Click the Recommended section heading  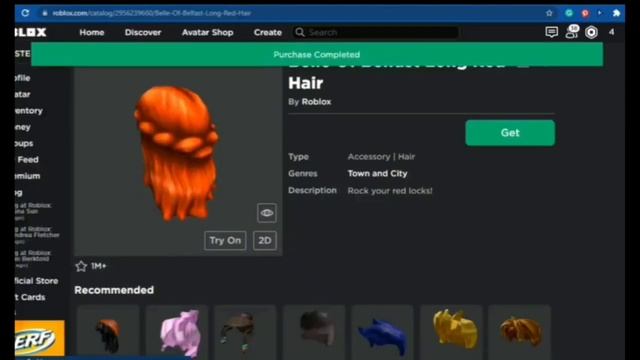(114, 290)
